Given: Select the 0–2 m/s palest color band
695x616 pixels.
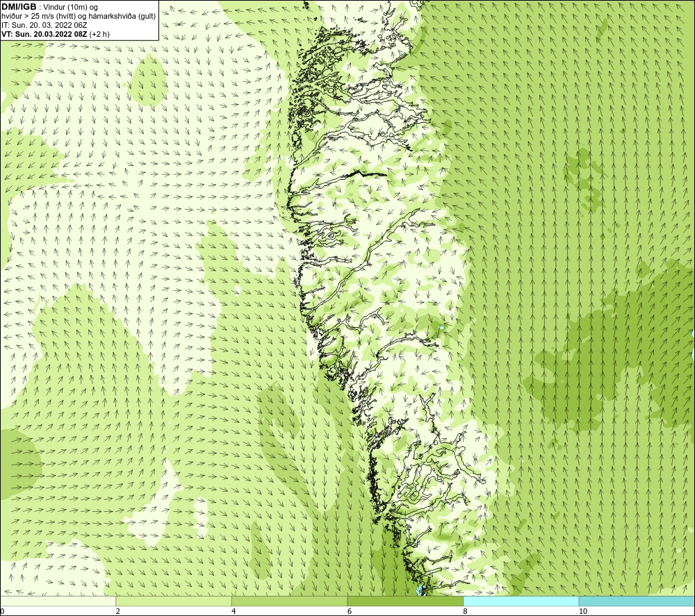Looking at the screenshot, I should (x=58, y=601).
